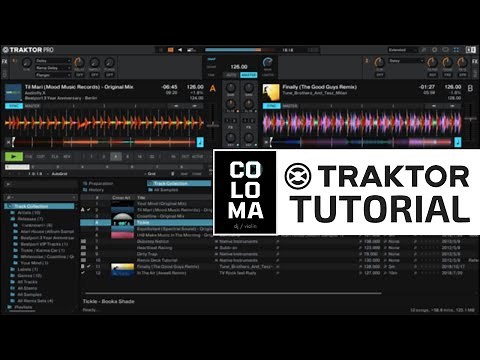This screenshot has height=360, width=480.
Task: Click deck A cover art thumbnail
Action: tap(14, 92)
